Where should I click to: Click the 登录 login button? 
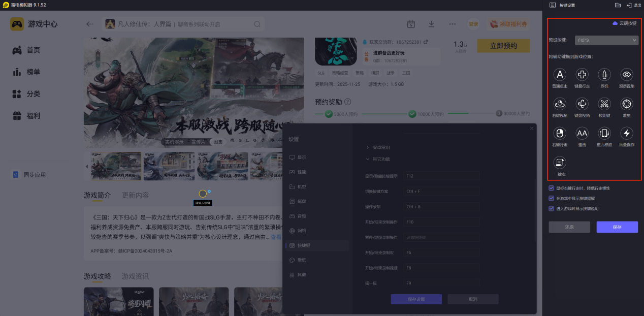coord(473,24)
